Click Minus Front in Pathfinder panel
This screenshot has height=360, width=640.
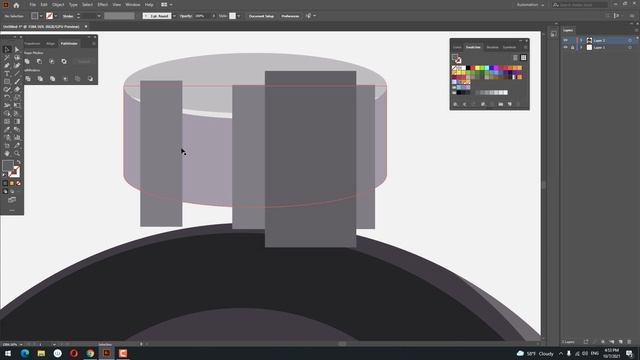pyautogui.click(x=40, y=61)
